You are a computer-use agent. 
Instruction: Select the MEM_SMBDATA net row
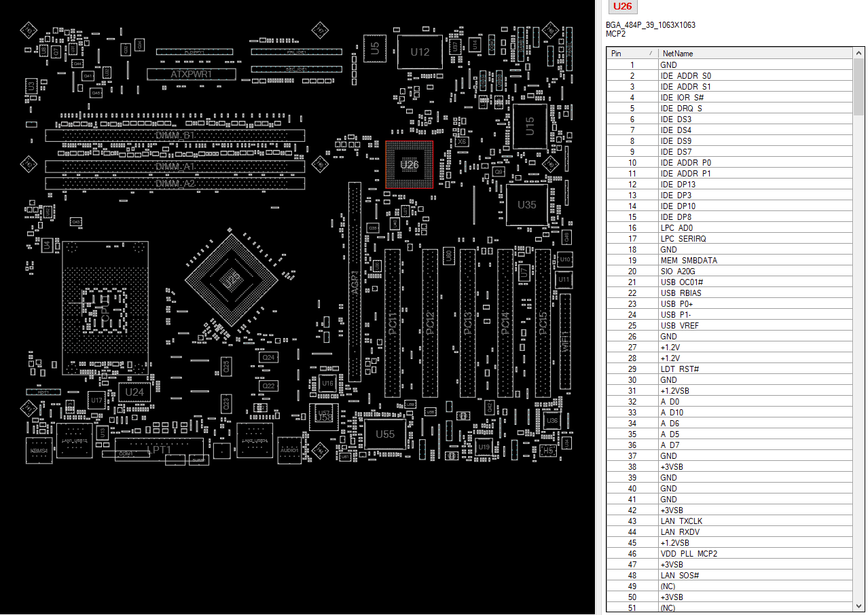pos(730,261)
